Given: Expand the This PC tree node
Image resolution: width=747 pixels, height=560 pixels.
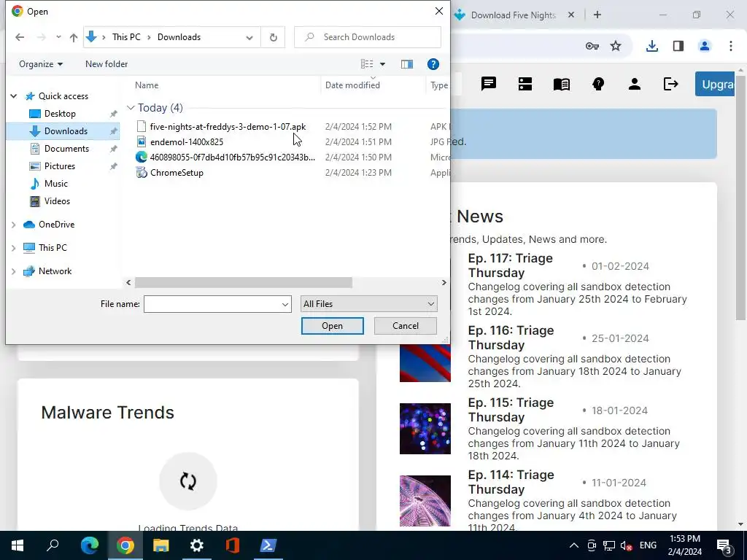Looking at the screenshot, I should coord(14,248).
